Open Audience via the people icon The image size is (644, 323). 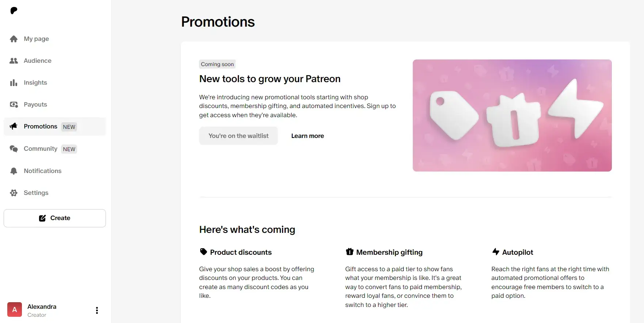pos(14,61)
